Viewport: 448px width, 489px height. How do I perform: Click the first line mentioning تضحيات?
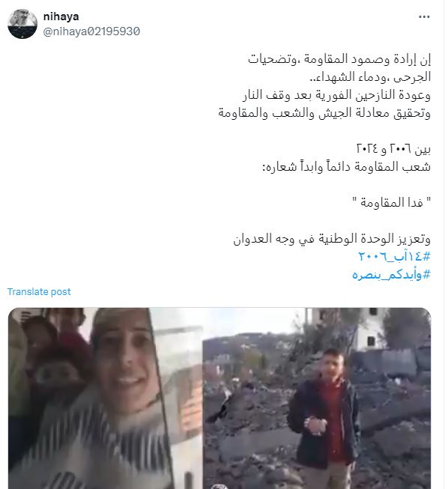pyautogui.click(x=339, y=59)
